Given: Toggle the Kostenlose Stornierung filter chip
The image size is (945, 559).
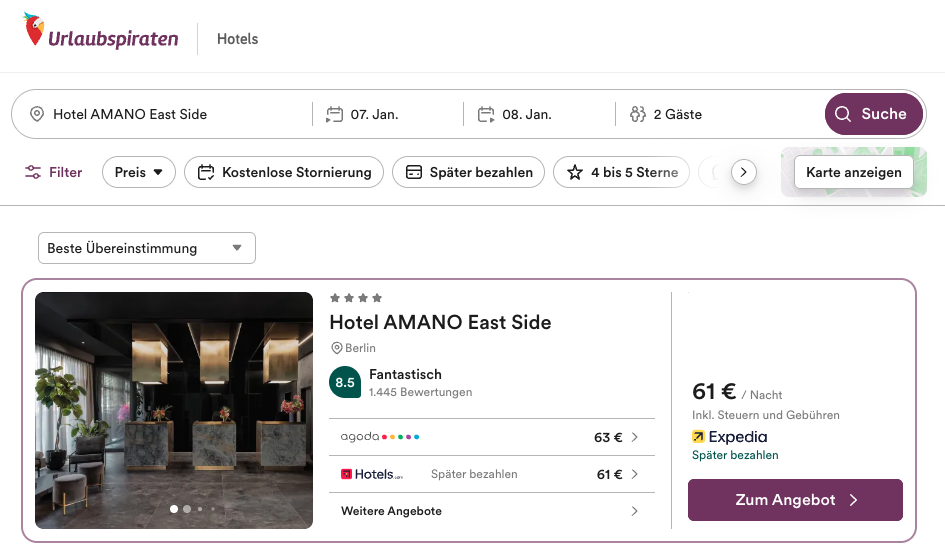Looking at the screenshot, I should pyautogui.click(x=284, y=172).
